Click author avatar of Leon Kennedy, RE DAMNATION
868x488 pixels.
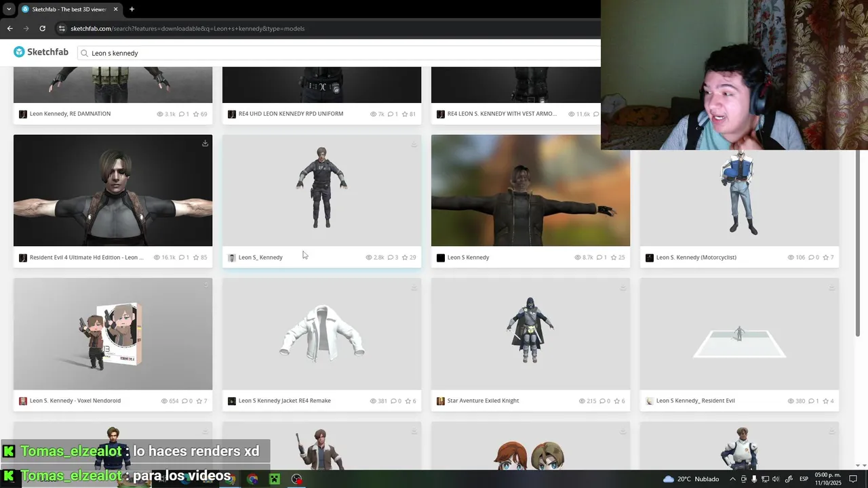point(23,114)
